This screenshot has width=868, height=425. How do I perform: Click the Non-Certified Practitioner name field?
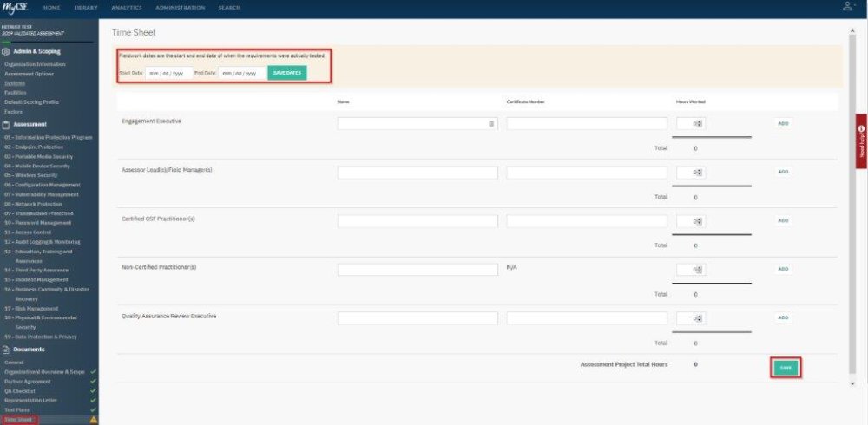(418, 270)
